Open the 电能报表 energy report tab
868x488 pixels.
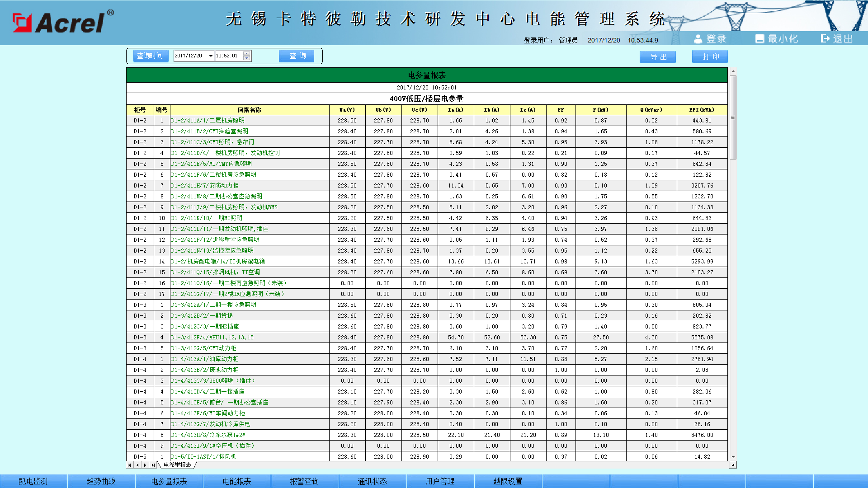click(237, 481)
